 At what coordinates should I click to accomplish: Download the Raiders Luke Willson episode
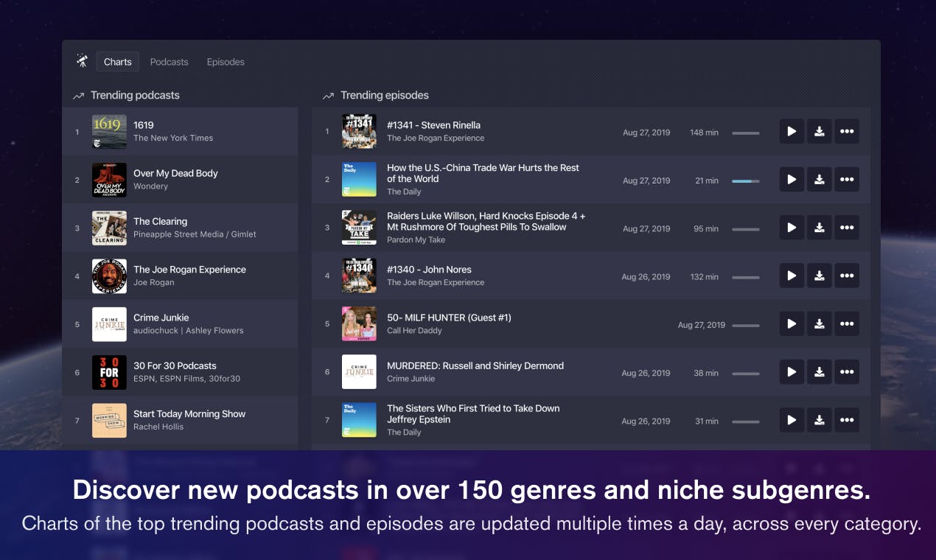[x=819, y=228]
